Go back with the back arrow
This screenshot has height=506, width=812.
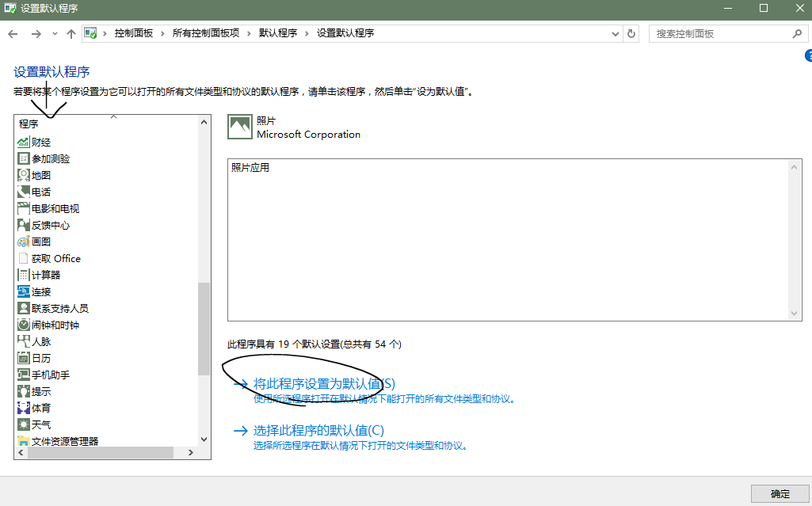pos(13,33)
